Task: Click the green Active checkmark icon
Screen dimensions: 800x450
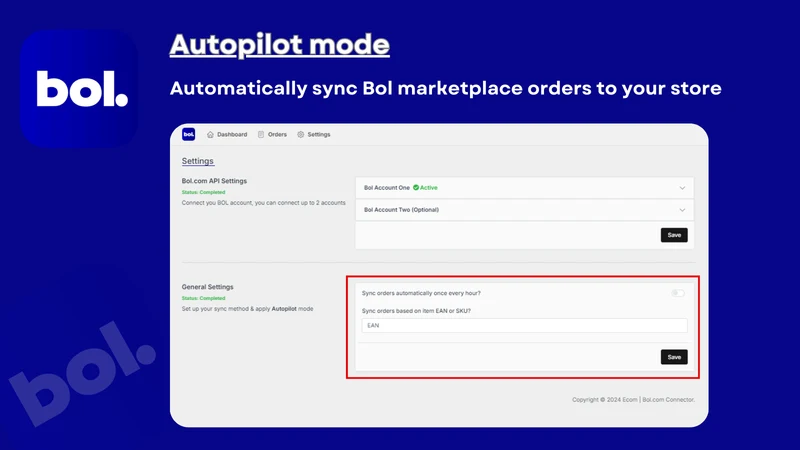Action: click(x=416, y=188)
